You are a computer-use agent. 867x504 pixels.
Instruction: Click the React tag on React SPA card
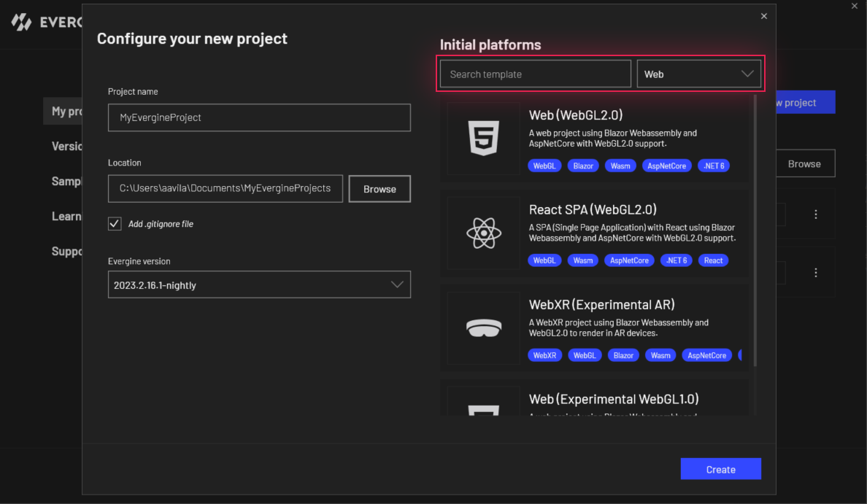713,260
